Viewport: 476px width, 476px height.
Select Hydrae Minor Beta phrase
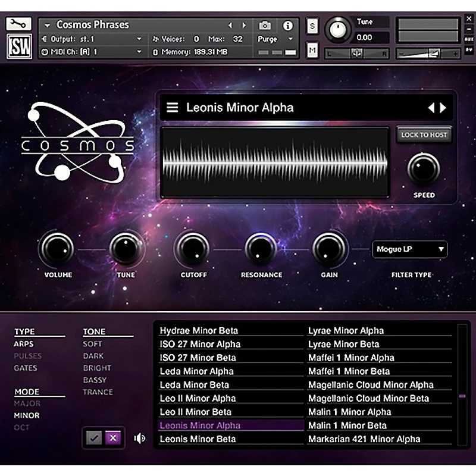[x=231, y=330]
